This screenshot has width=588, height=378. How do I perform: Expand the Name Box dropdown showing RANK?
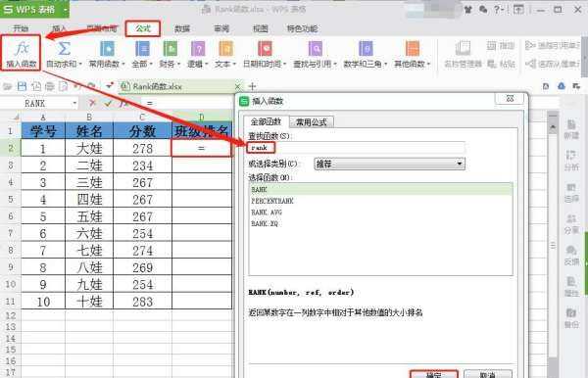(x=74, y=103)
